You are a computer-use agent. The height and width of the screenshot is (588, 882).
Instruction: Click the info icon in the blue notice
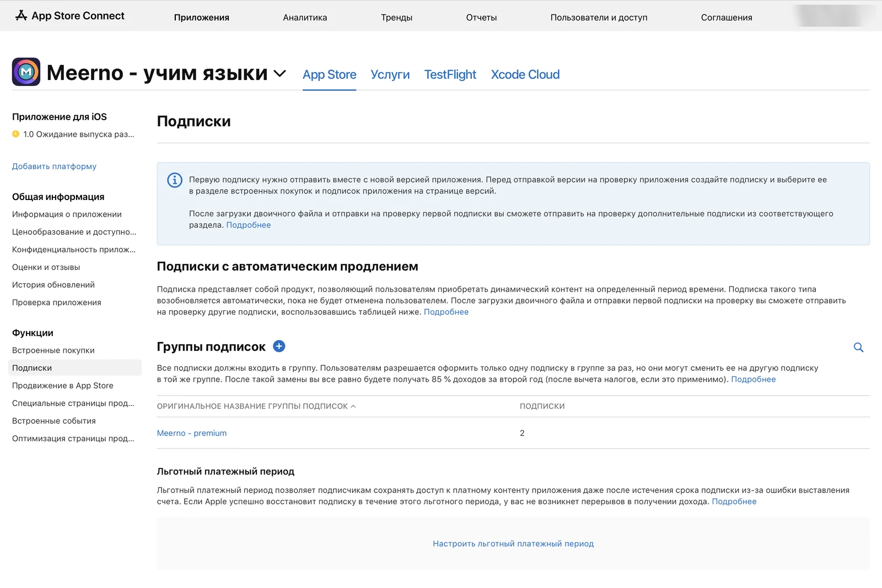175,180
